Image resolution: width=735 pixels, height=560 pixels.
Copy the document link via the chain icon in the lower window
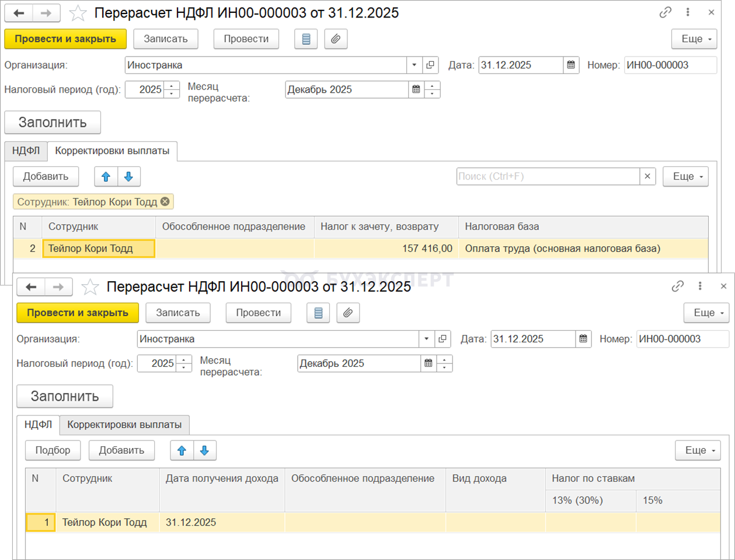pyautogui.click(x=677, y=286)
